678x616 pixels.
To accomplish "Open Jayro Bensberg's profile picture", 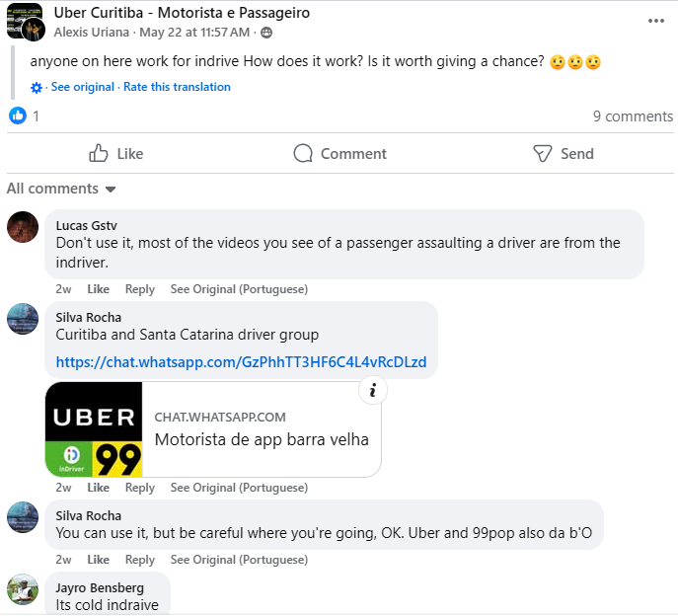I will [23, 589].
